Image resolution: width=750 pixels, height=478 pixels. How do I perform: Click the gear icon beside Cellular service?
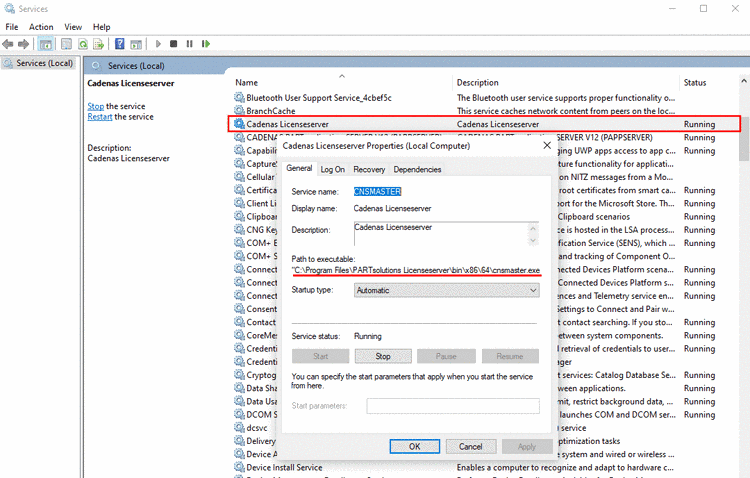tap(239, 177)
